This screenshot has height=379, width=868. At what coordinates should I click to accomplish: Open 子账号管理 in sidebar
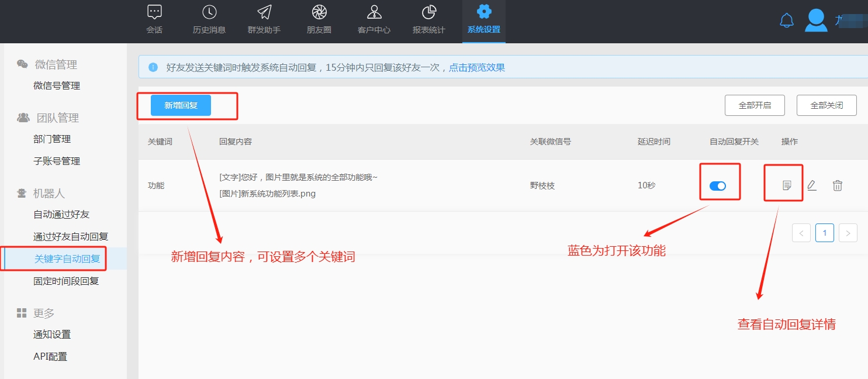57,161
